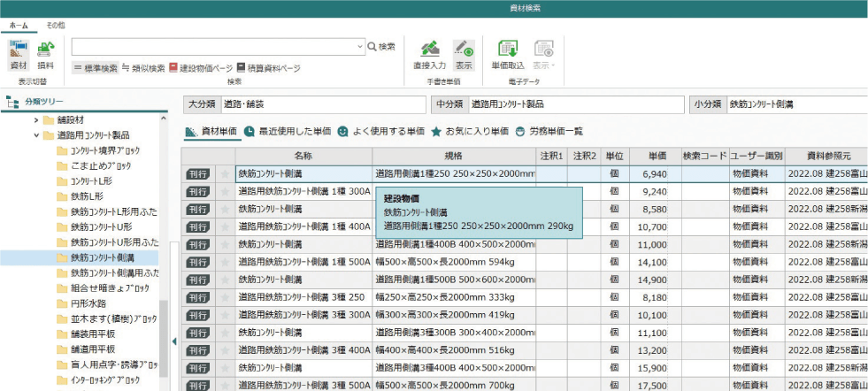Click 刊行 badge on the 11,000 row
Image resolution: width=868 pixels, height=391 pixels.
point(198,245)
